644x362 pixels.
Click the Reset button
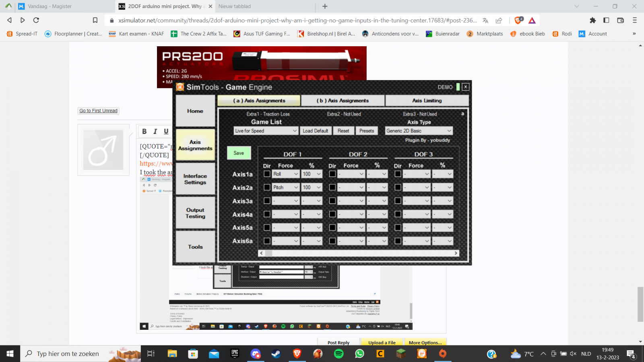pos(343,131)
